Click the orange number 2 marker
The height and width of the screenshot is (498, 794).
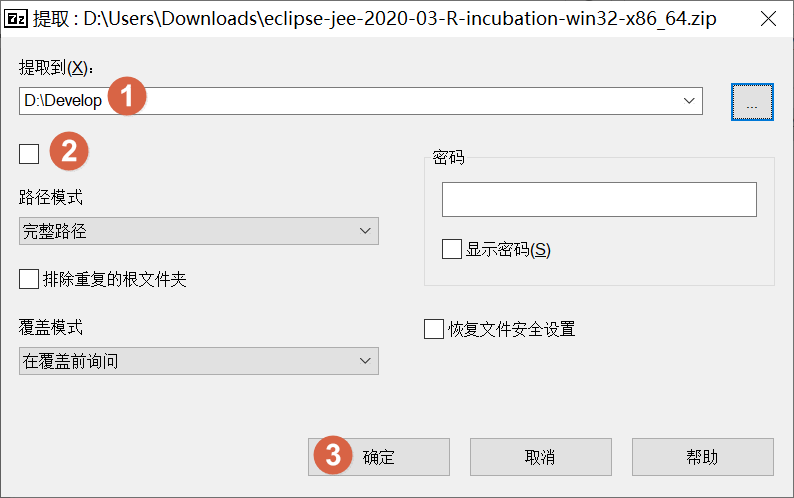coord(69,152)
